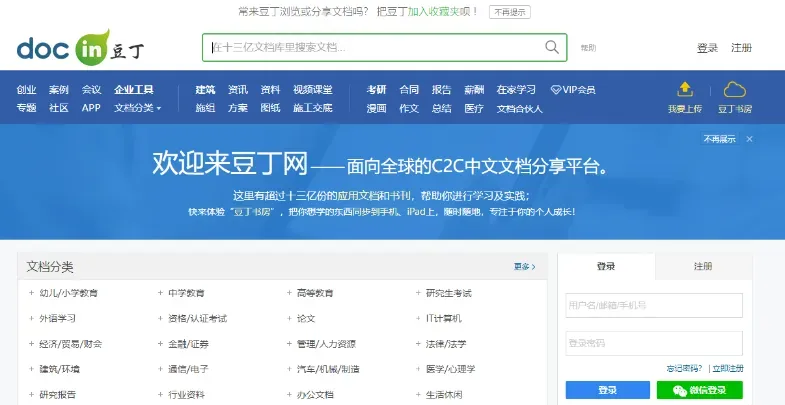Open the 案例 navigation item

tap(59, 90)
